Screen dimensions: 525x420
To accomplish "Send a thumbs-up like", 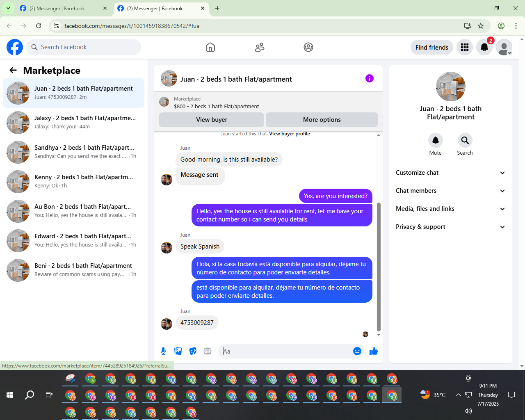I will click(x=374, y=351).
